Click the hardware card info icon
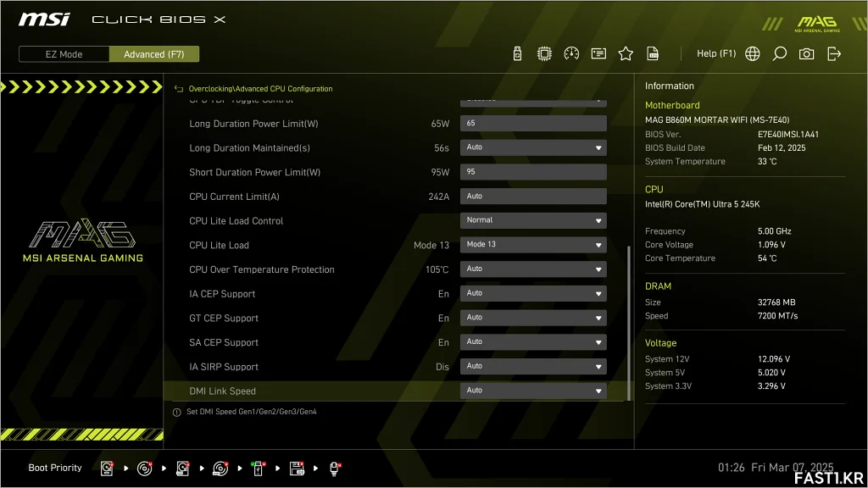 (598, 53)
